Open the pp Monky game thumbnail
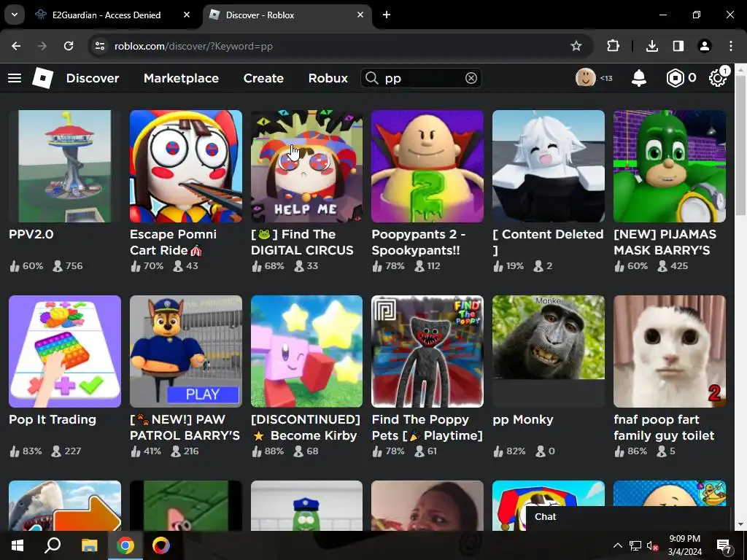 (549, 351)
